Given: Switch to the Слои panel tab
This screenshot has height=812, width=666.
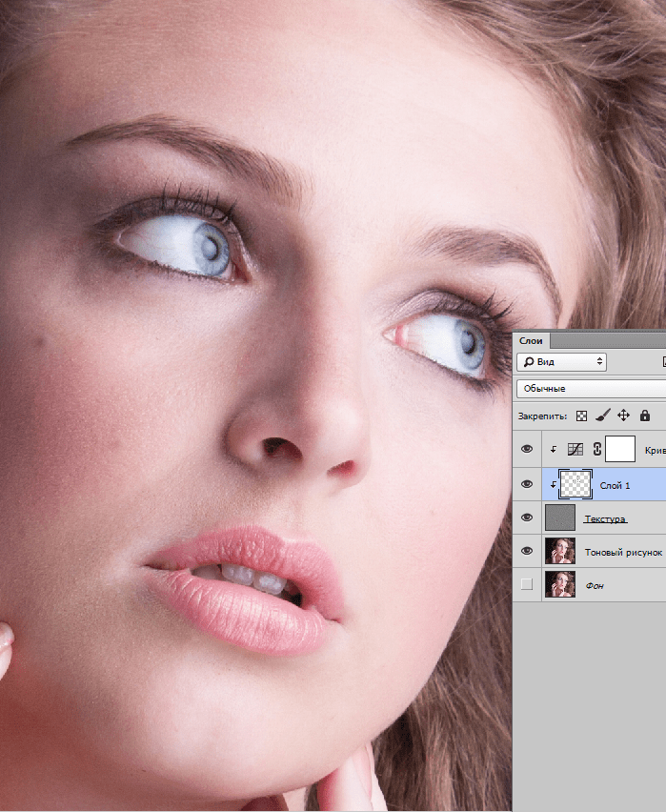Looking at the screenshot, I should pos(532,340).
